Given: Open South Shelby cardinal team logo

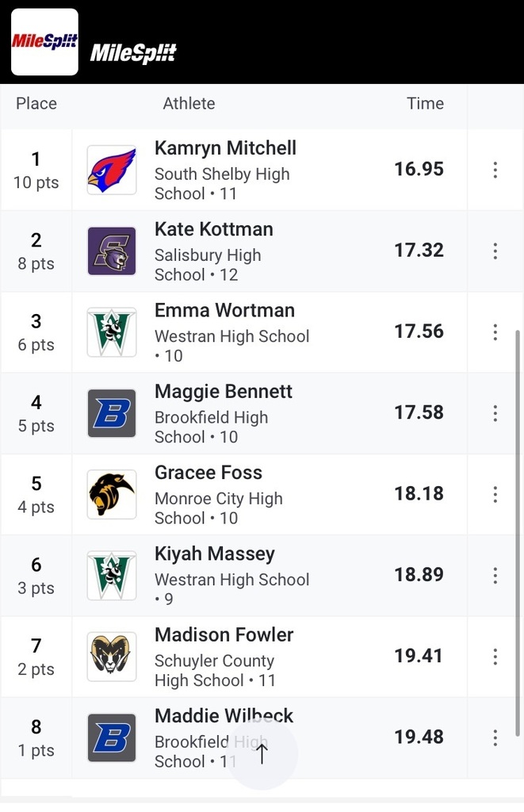Looking at the screenshot, I should 112,170.
